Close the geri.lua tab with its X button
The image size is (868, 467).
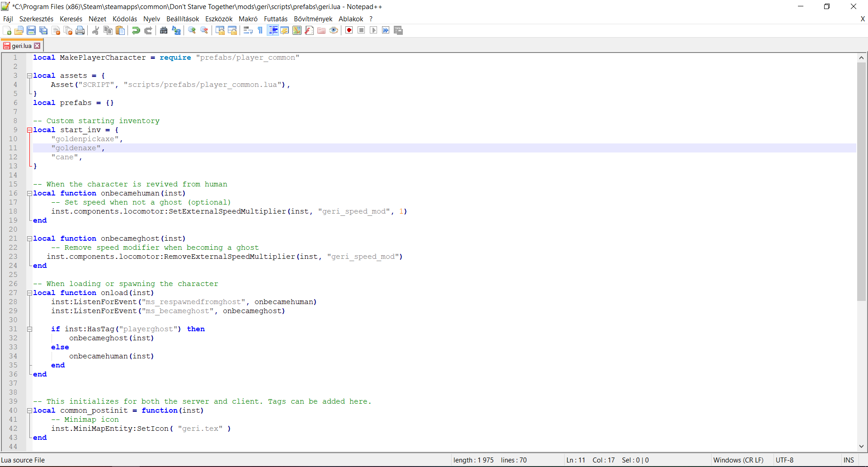coord(38,46)
